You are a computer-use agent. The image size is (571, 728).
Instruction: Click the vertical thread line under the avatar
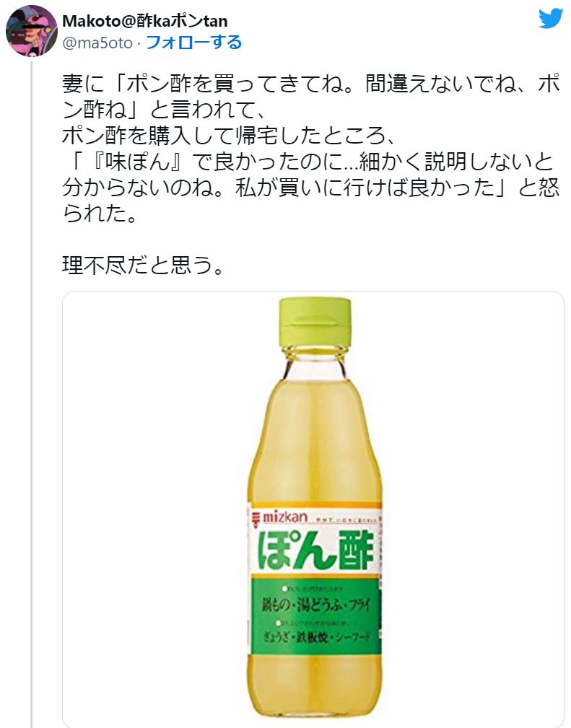(x=32, y=394)
